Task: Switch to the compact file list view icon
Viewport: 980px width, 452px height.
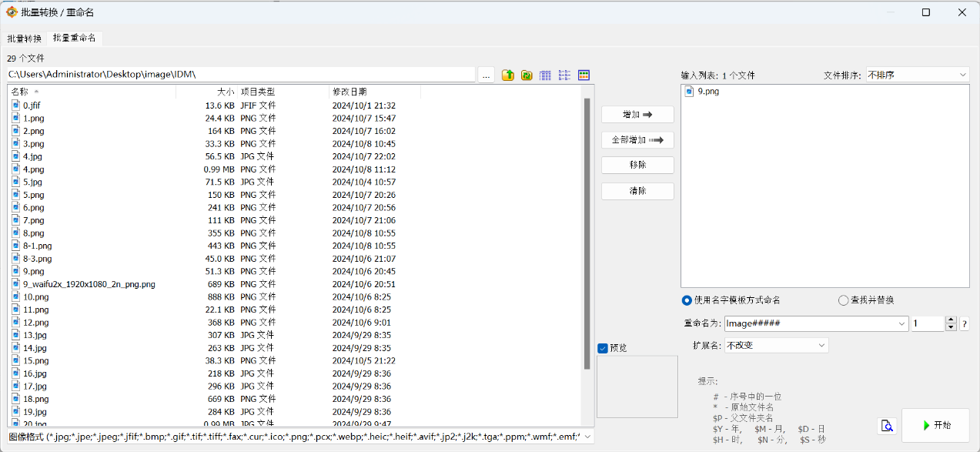Action: pyautogui.click(x=564, y=75)
